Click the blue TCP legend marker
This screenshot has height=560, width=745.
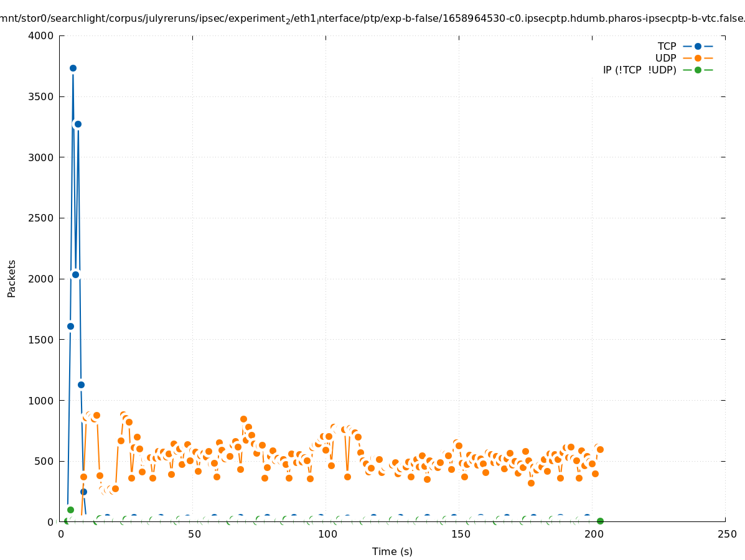point(698,46)
